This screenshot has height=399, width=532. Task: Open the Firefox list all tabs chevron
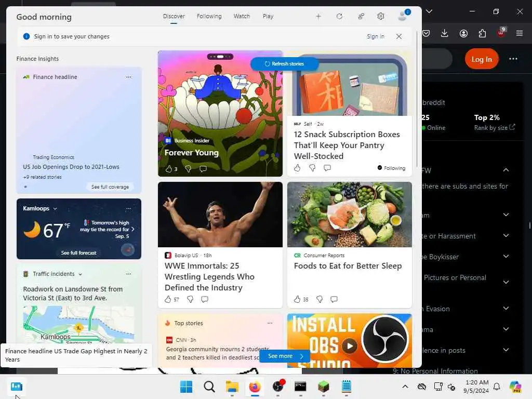click(x=429, y=11)
